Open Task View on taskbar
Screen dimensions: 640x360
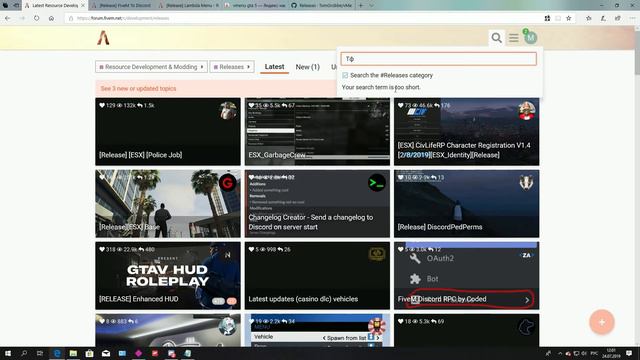point(40,353)
